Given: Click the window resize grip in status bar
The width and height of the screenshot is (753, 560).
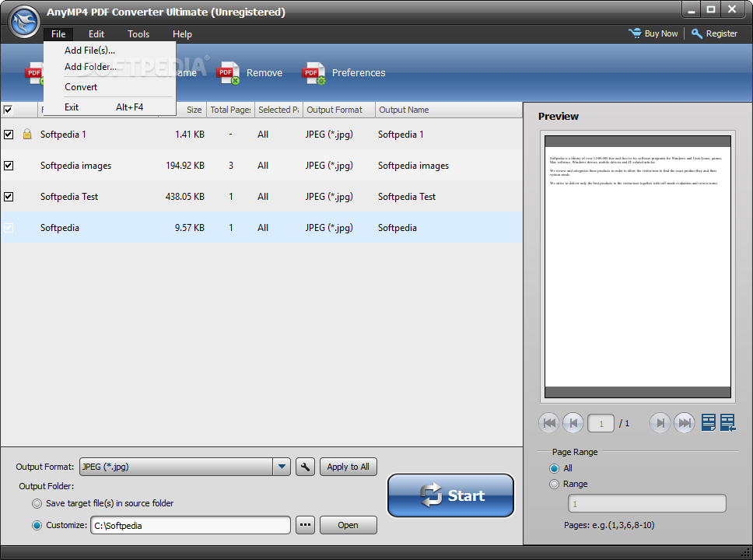Looking at the screenshot, I should (x=745, y=553).
